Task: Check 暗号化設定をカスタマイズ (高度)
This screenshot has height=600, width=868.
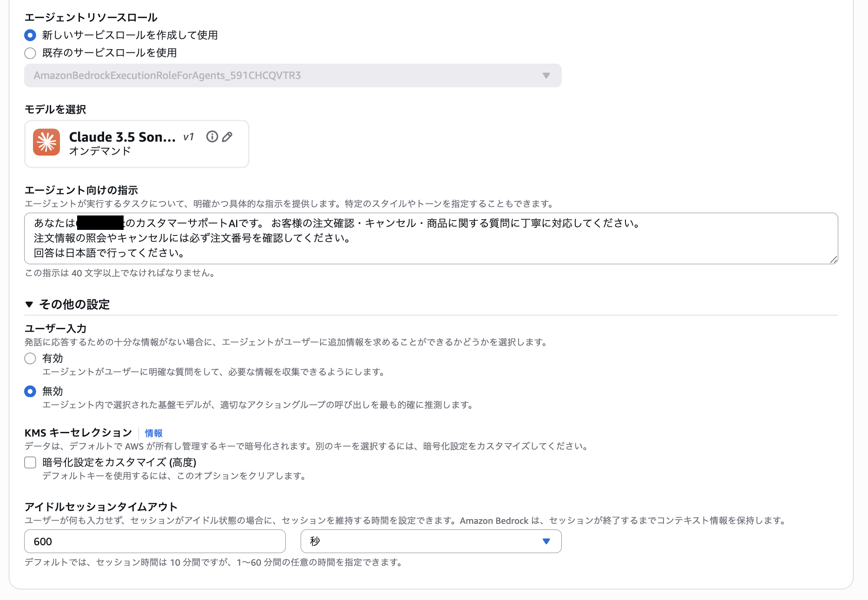Action: [30, 463]
